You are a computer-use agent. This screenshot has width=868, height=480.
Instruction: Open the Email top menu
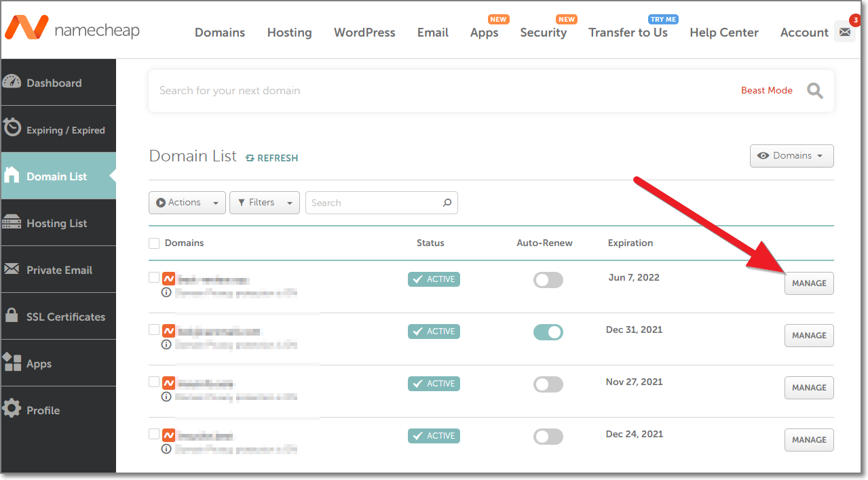pyautogui.click(x=433, y=33)
